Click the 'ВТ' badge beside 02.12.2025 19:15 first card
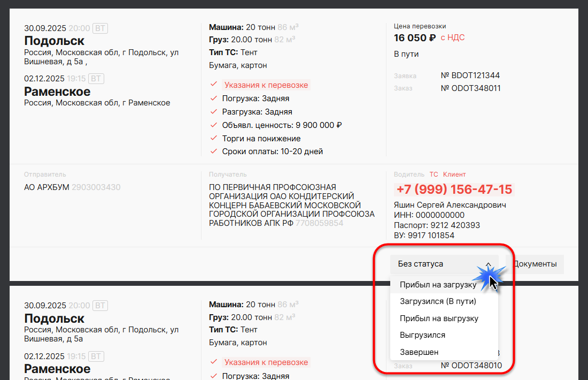 click(96, 79)
